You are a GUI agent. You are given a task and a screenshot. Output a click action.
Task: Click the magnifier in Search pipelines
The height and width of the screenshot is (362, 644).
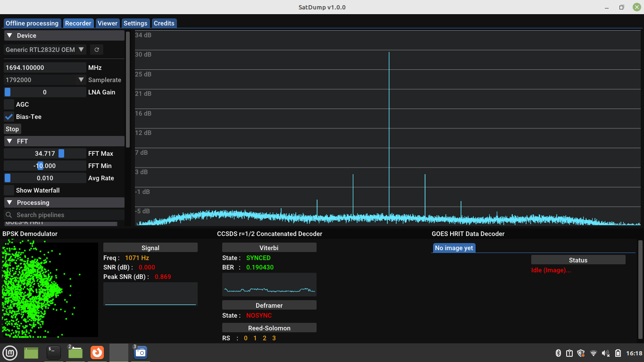[8, 215]
